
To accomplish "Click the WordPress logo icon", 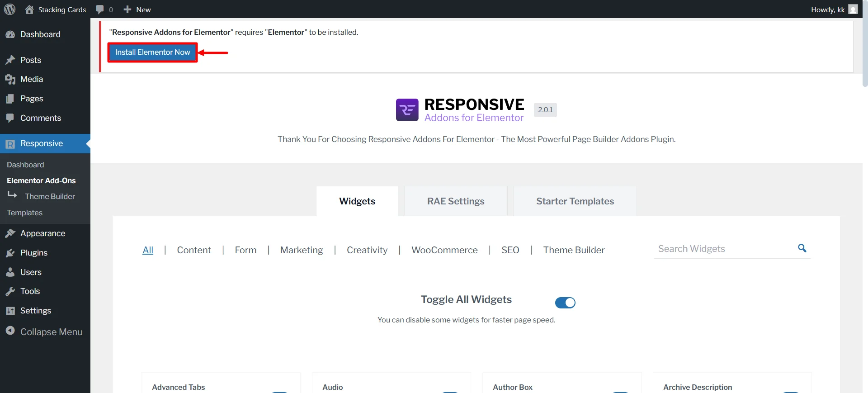I will pos(9,9).
